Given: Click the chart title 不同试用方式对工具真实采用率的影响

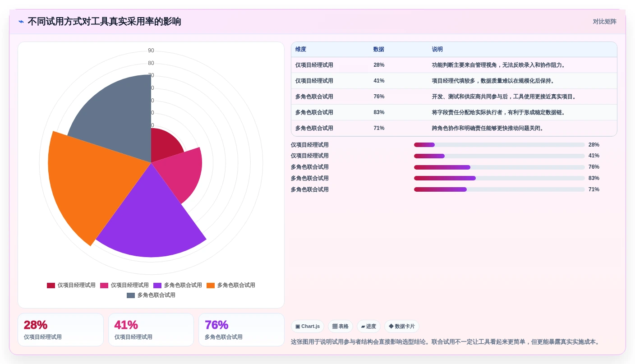Looking at the screenshot, I should click(x=104, y=22).
